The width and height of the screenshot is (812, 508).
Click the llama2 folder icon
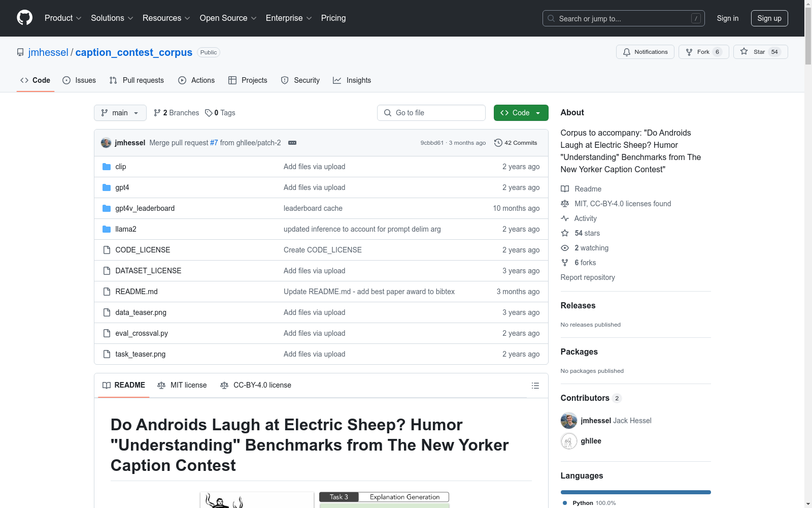pos(107,229)
